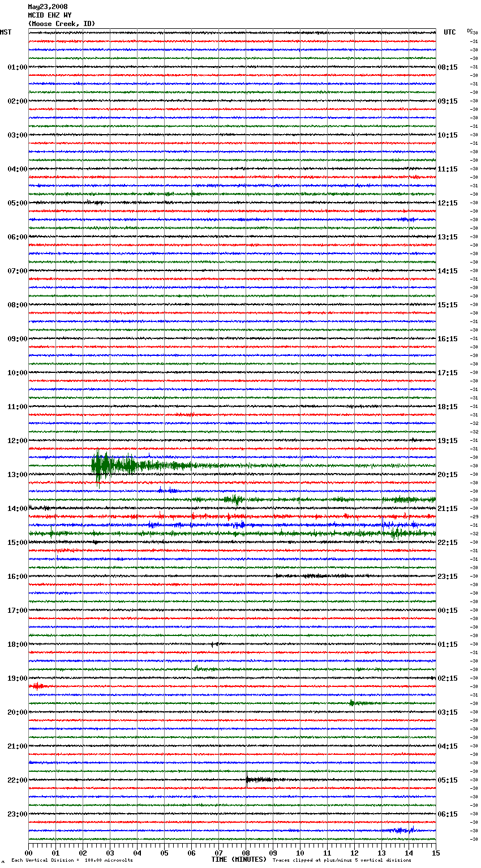481x868 pixels.
Task: Click the 17:15 UTC time label
Action: click(448, 373)
